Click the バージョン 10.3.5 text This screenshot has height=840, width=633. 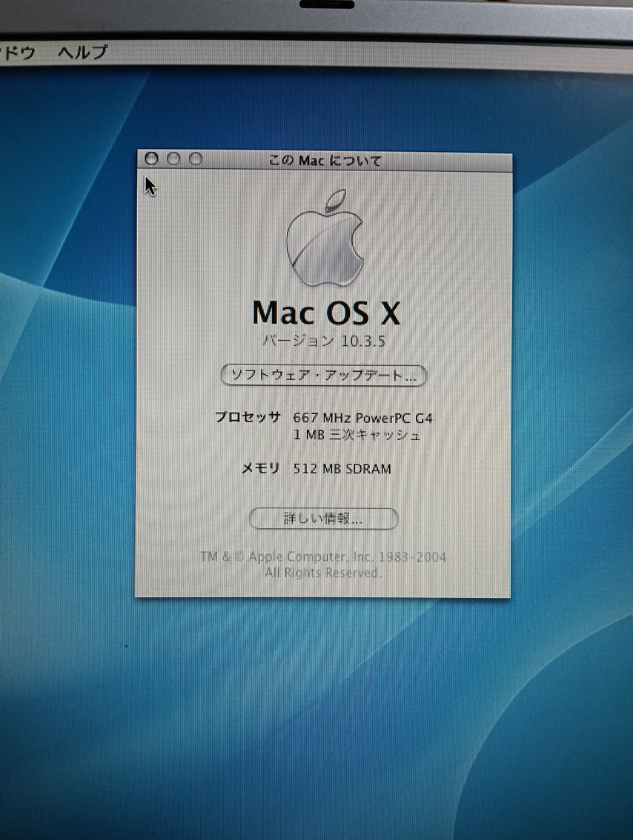point(324,341)
